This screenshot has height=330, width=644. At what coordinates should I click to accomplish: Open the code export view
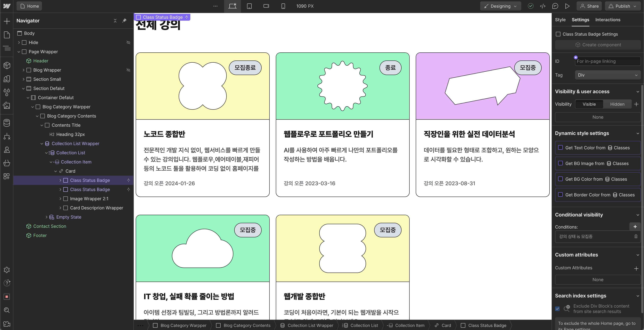tap(543, 6)
